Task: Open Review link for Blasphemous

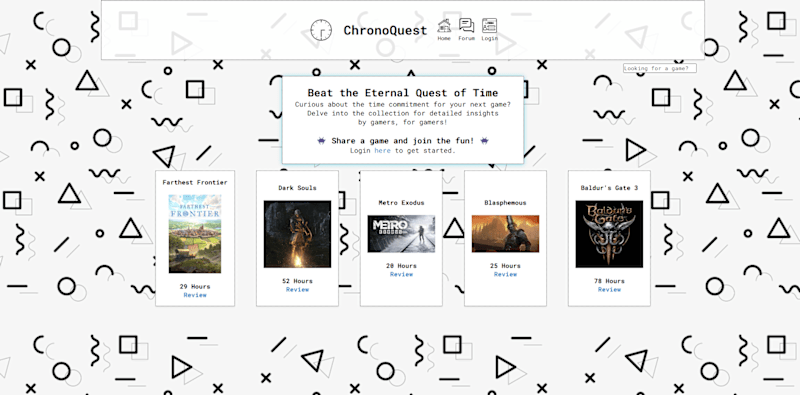Action: tap(505, 274)
